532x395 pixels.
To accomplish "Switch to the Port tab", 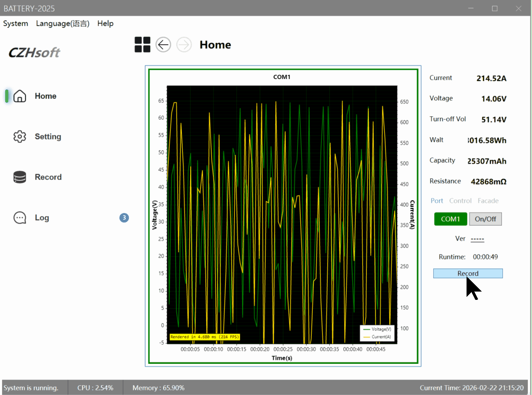I will [x=436, y=201].
